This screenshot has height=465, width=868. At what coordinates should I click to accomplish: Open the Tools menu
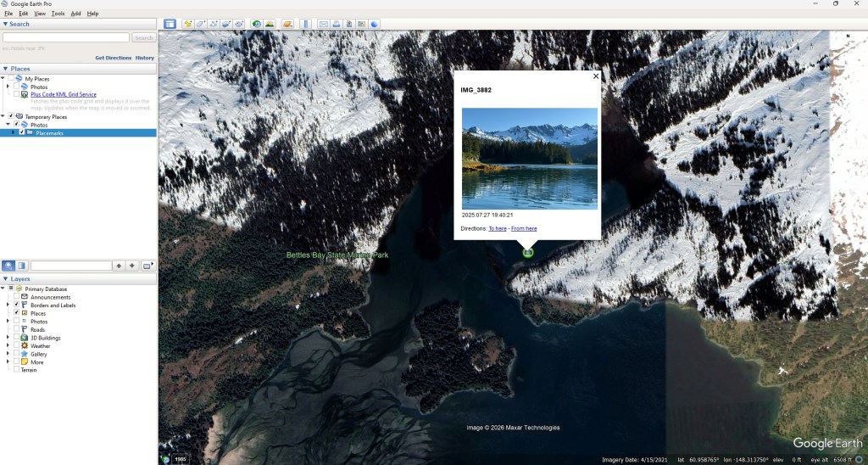[58, 14]
